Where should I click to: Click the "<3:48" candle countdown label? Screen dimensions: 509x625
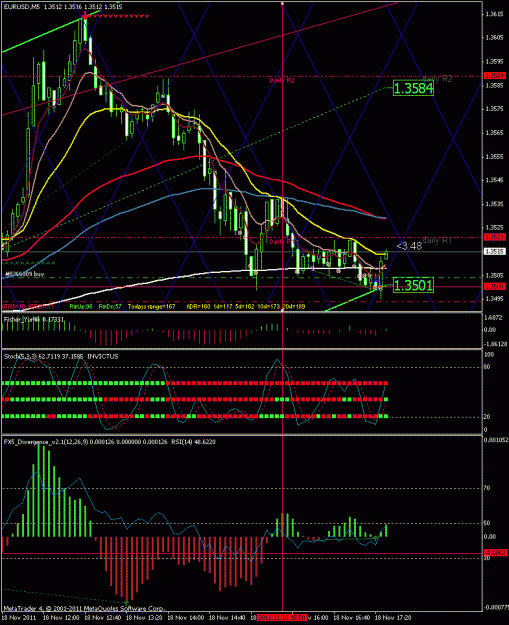click(x=409, y=247)
